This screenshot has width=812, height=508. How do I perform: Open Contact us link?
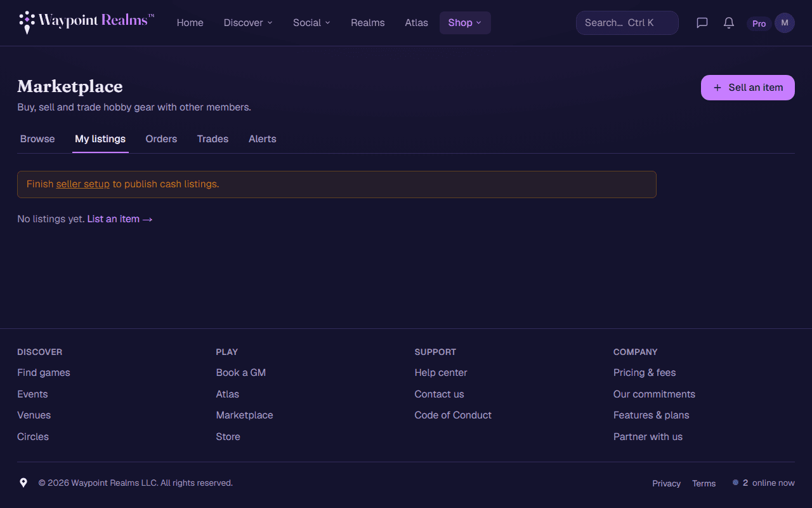[440, 394]
